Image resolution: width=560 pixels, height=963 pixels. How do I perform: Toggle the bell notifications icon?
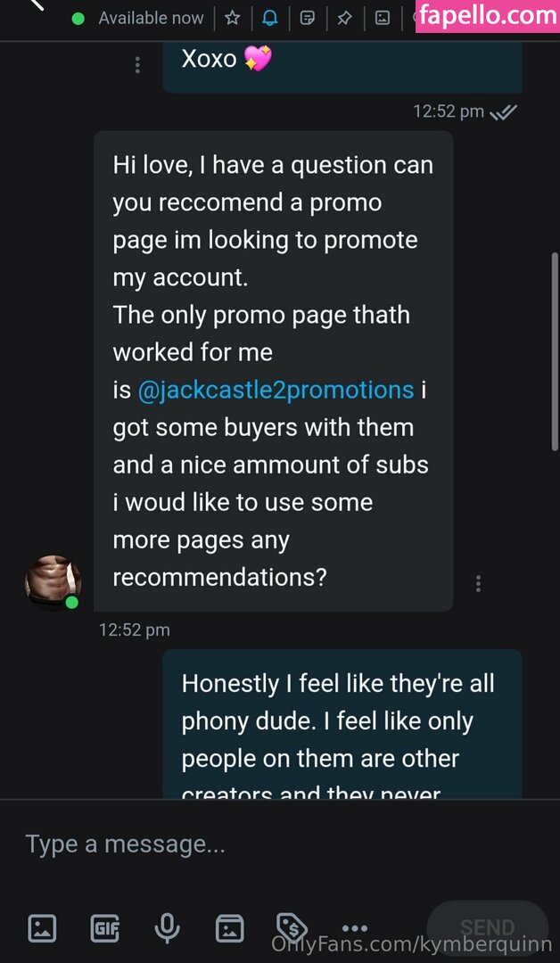269,19
